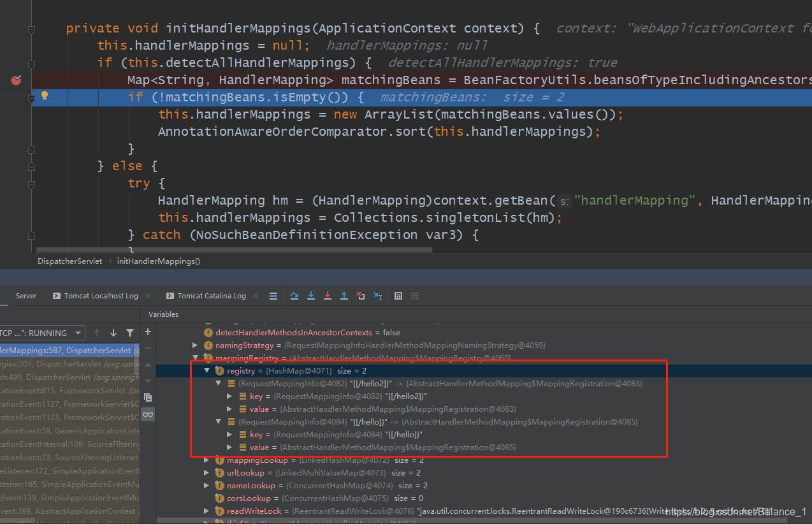Click the Variables panel header
The width and height of the screenshot is (812, 524).
163,314
